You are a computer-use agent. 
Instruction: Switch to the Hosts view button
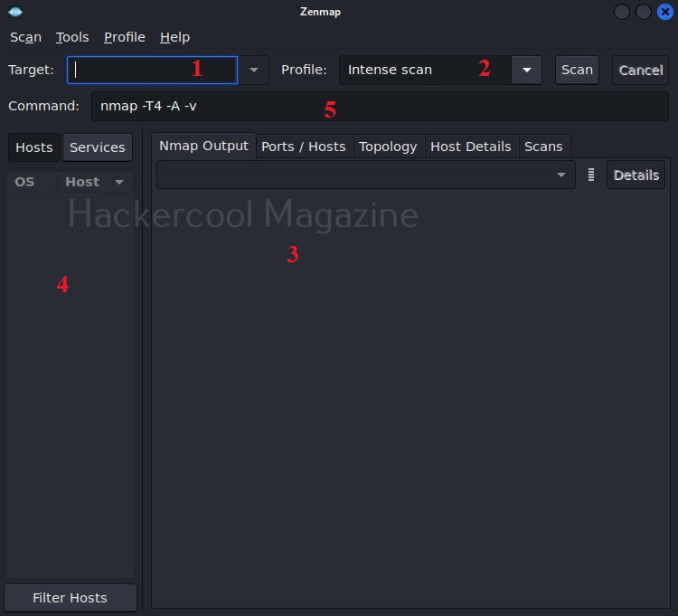click(34, 147)
